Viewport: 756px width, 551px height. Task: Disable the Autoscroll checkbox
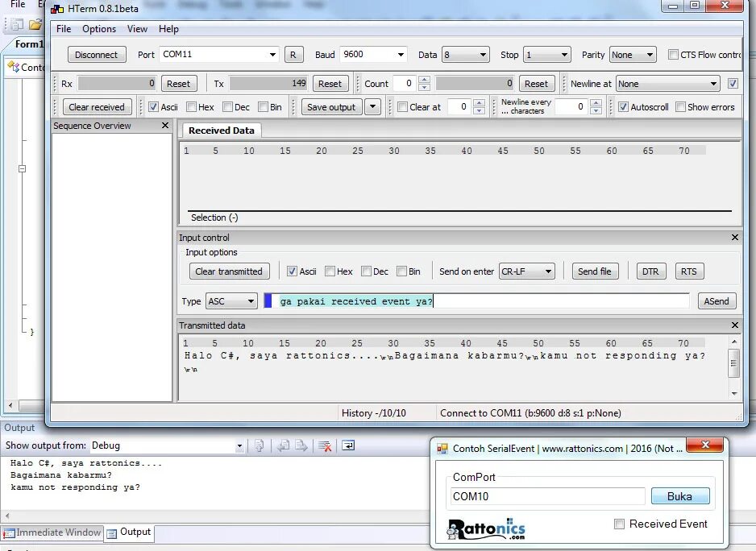[623, 107]
